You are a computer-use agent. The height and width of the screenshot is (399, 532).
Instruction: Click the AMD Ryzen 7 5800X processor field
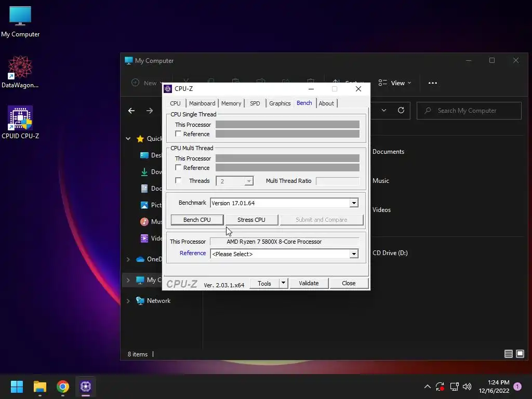pyautogui.click(x=284, y=242)
